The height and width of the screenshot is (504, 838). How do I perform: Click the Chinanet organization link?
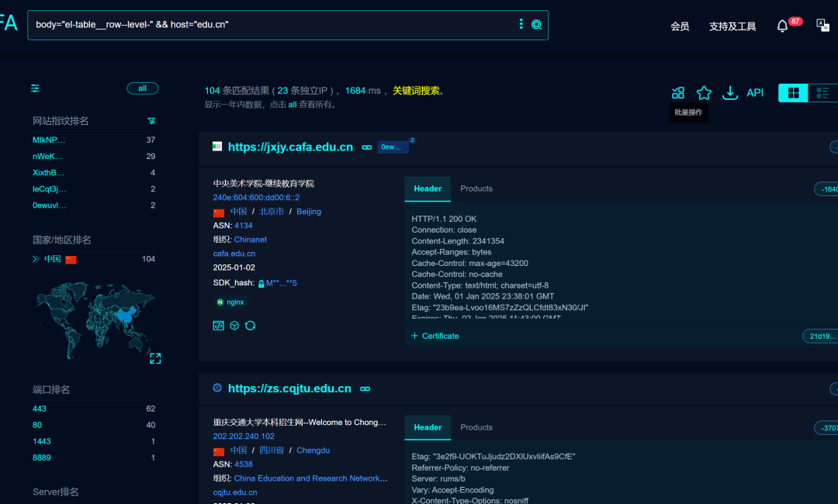pyautogui.click(x=250, y=240)
